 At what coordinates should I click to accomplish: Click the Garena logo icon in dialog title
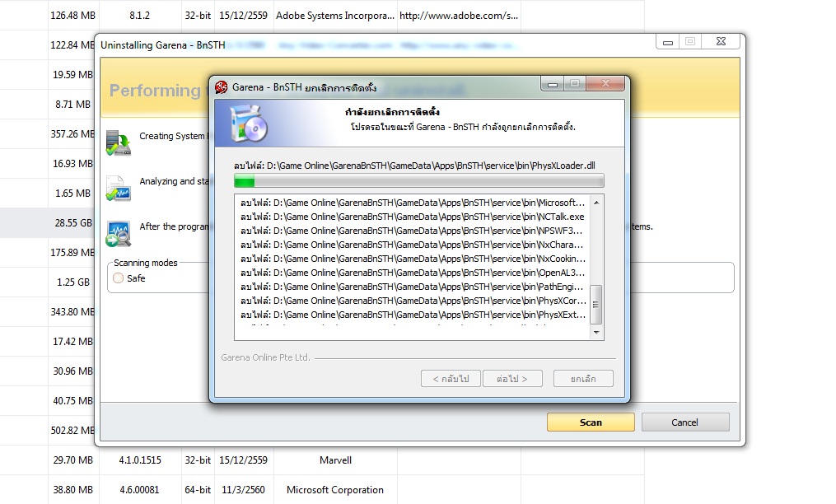(x=222, y=87)
